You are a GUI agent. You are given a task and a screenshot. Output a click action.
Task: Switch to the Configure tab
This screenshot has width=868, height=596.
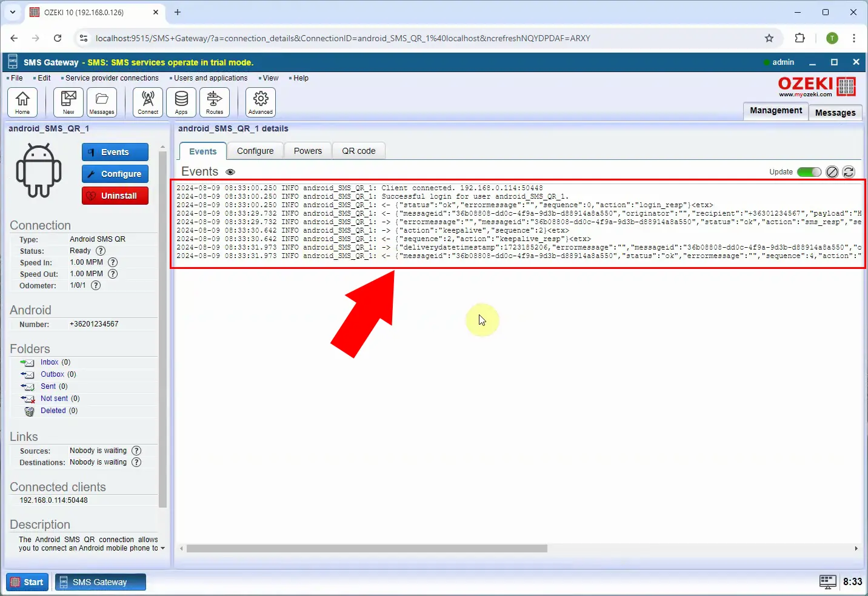(255, 151)
